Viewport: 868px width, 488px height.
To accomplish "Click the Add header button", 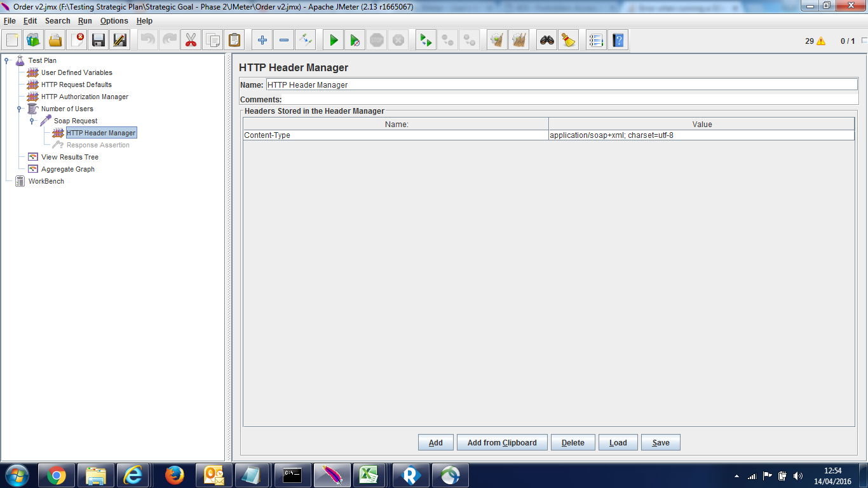I will (x=435, y=442).
